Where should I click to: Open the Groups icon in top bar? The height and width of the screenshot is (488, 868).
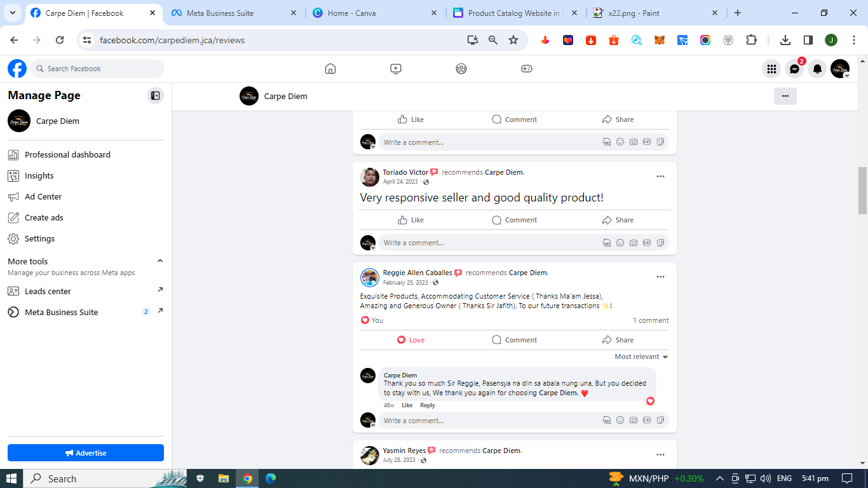(x=461, y=69)
